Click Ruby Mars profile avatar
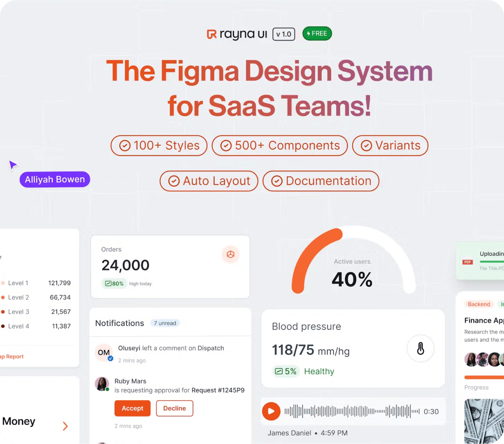 tap(102, 384)
